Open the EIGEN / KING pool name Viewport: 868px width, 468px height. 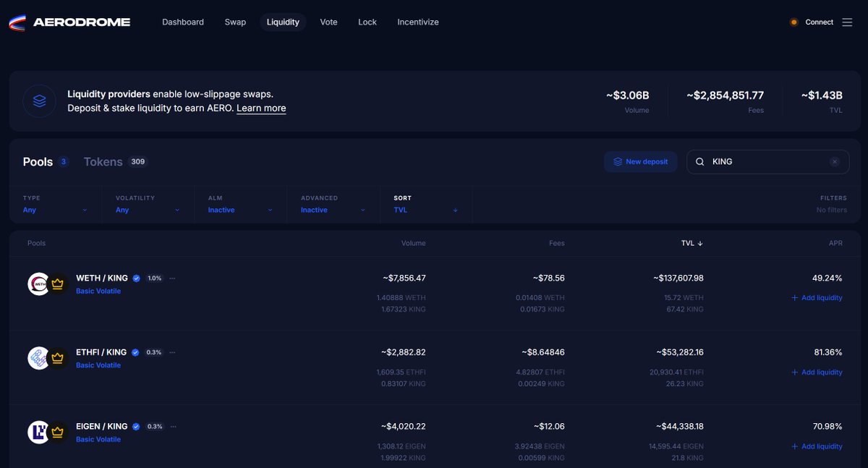pos(102,427)
